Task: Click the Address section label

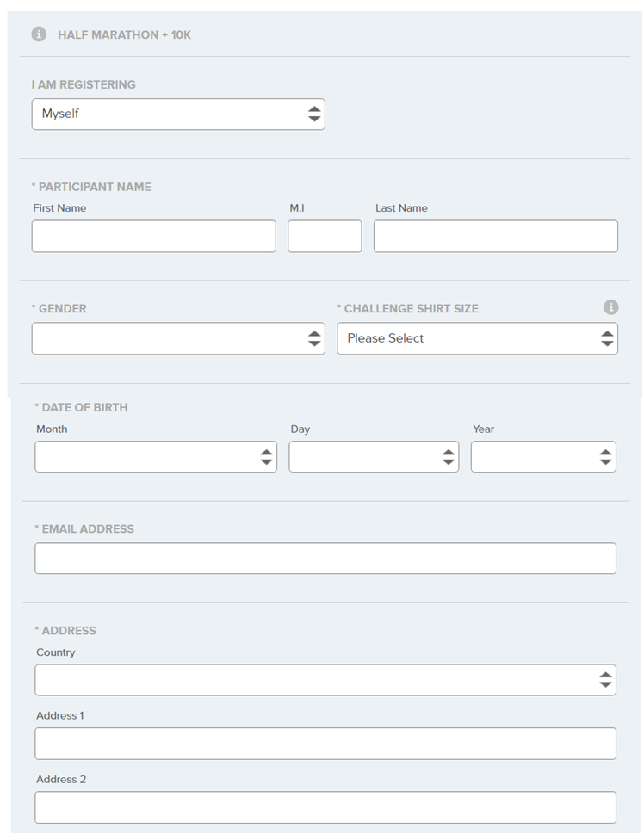Action: 68,631
